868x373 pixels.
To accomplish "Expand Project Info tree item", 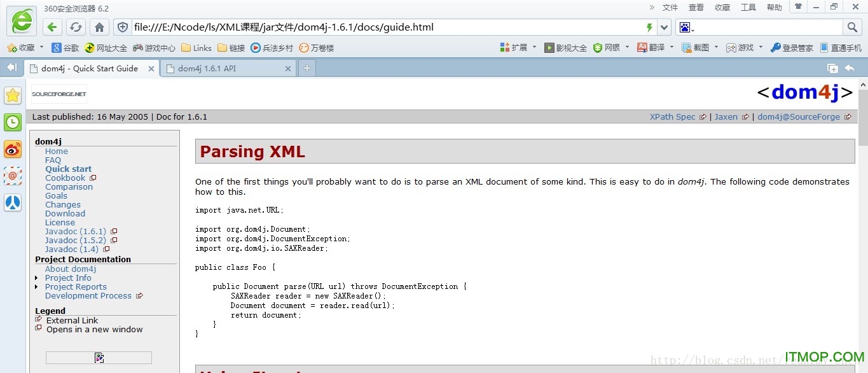I will [37, 278].
